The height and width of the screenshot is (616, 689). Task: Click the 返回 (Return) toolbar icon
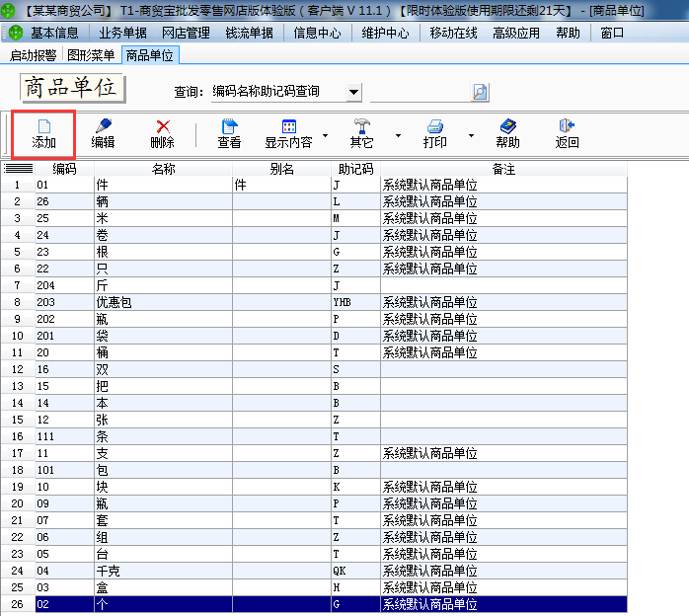tap(567, 126)
